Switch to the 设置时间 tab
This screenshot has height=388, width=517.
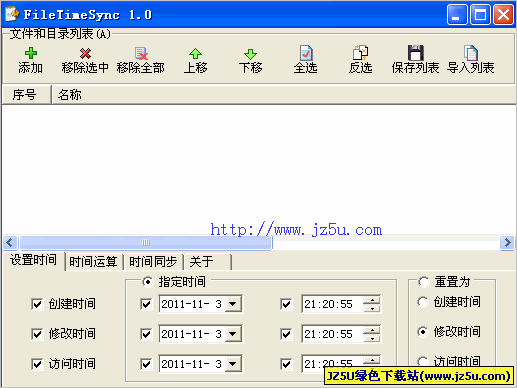(33, 260)
